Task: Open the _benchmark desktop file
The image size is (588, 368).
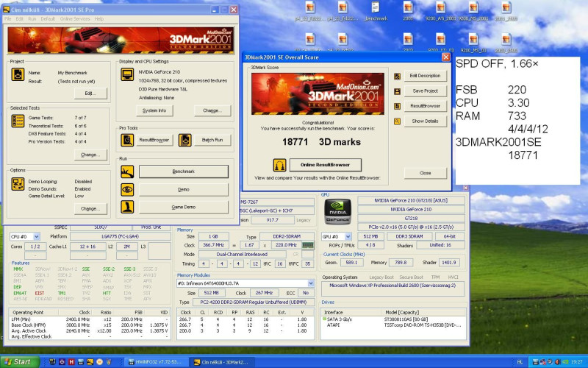Action: [x=376, y=11]
